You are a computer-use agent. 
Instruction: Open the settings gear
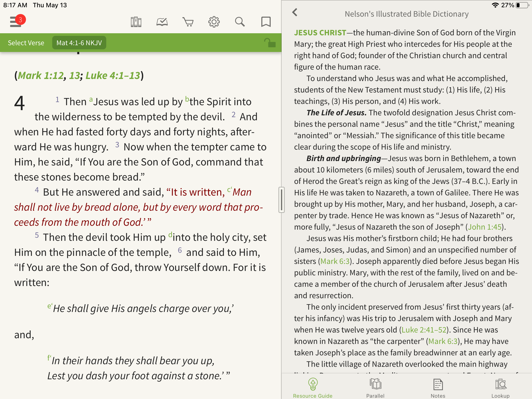click(214, 22)
